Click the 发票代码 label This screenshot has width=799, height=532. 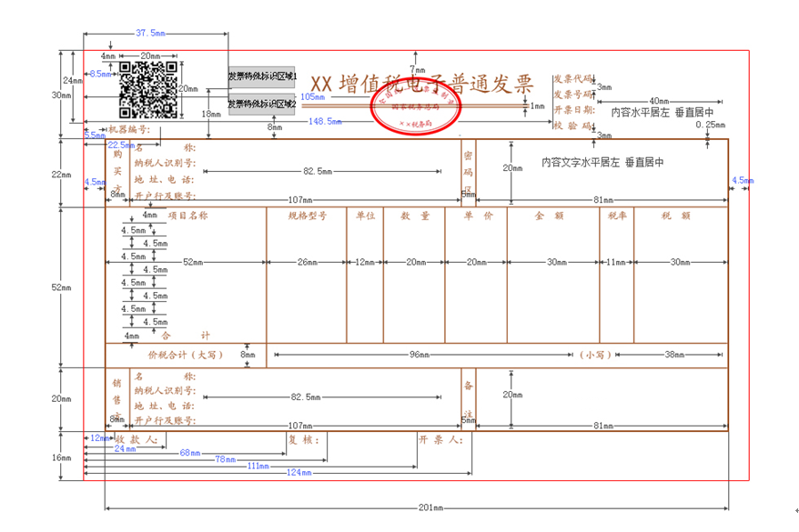573,78
